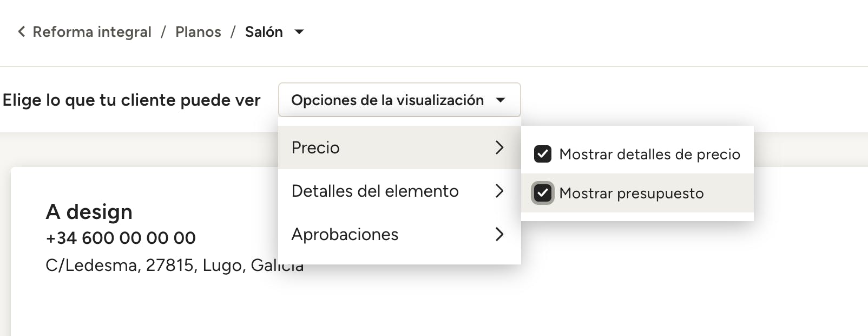
Task: Open the Planos breadcrumb link
Action: click(198, 32)
